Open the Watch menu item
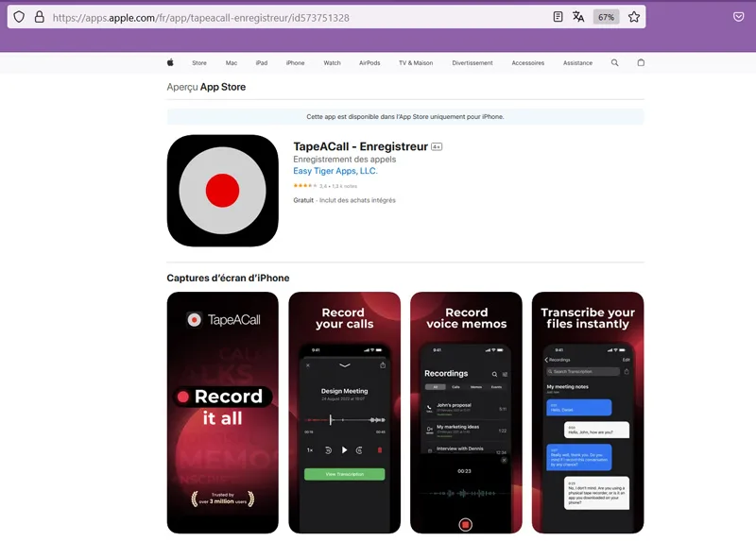This screenshot has height=541, width=756. [x=333, y=63]
